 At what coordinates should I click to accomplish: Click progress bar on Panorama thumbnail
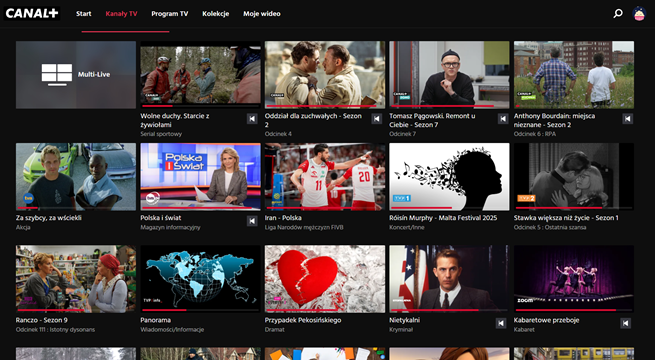point(201,310)
